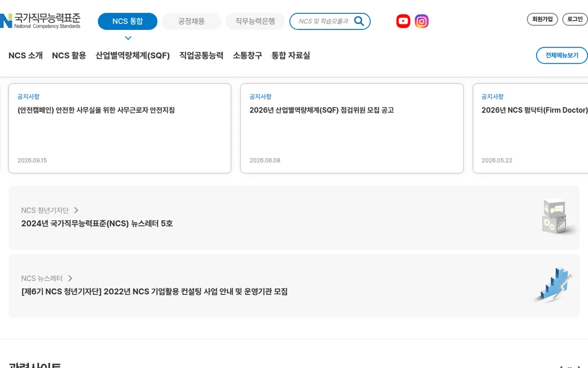588x368 pixels.
Task: Click the 공지사항 label on the 2026.06.08 card
Action: point(261,97)
